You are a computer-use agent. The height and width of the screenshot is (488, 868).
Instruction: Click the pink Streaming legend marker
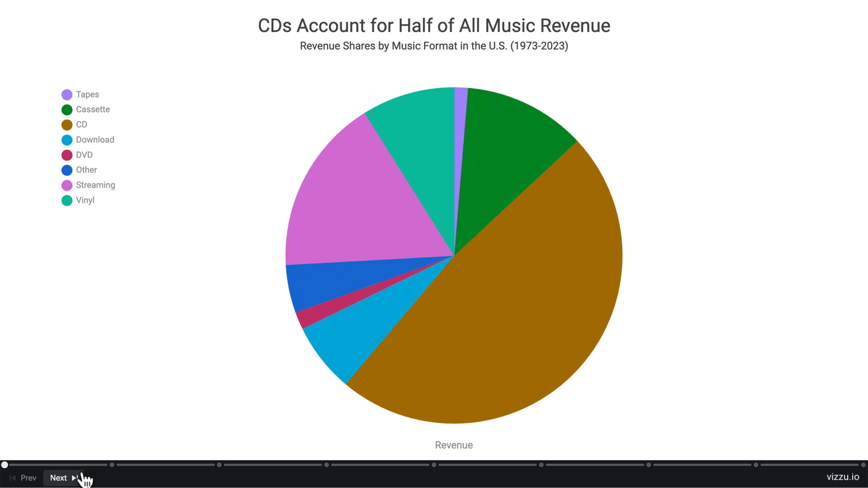point(67,185)
